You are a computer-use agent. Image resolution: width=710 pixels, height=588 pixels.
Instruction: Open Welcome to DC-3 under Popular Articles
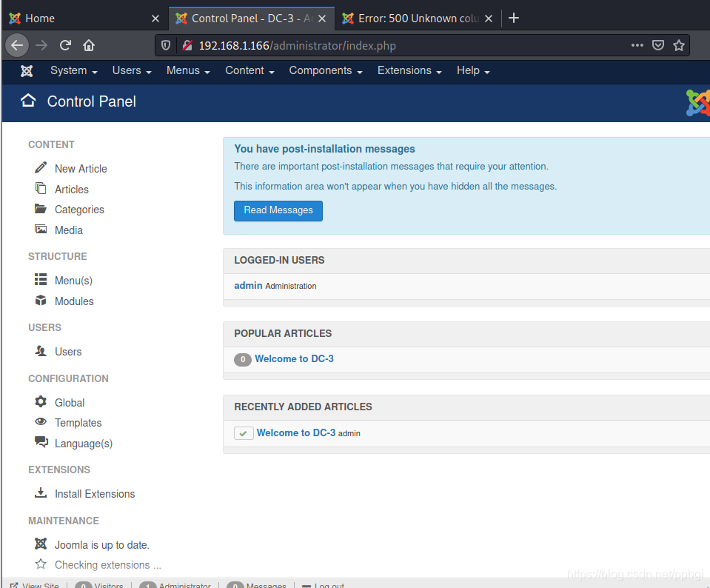point(295,358)
